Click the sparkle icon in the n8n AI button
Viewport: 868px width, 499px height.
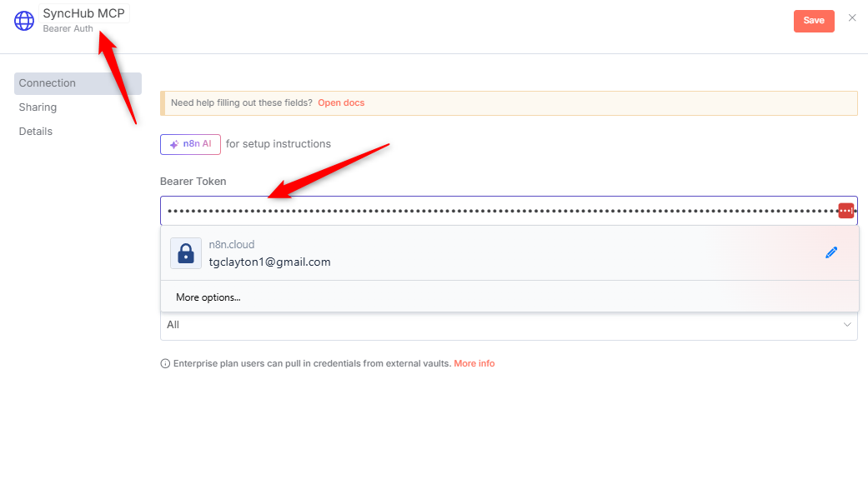click(174, 144)
